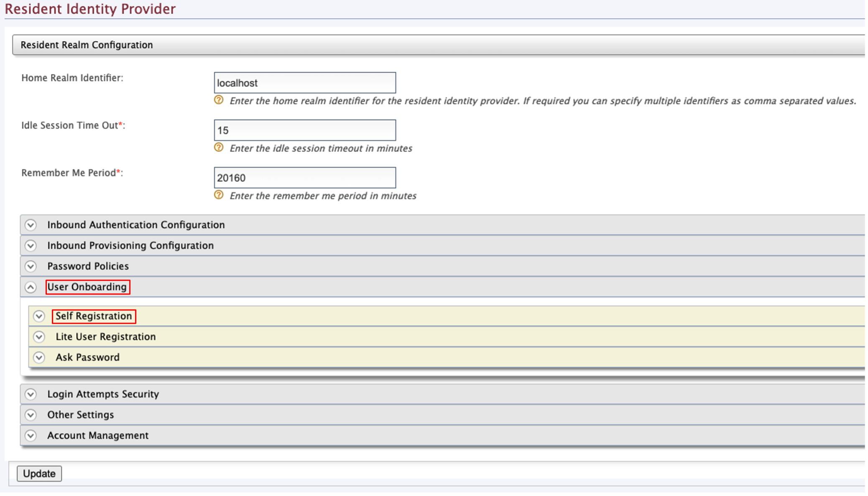
Task: Click the Remember Me Period input box
Action: pos(304,177)
